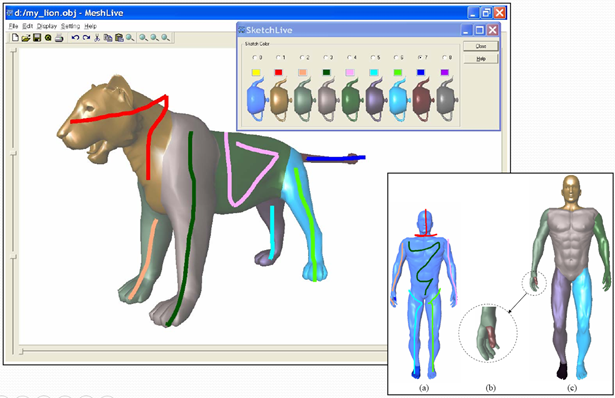Pick the dark green sketch color swatch
The image size is (615, 398).
pyautogui.click(x=326, y=72)
